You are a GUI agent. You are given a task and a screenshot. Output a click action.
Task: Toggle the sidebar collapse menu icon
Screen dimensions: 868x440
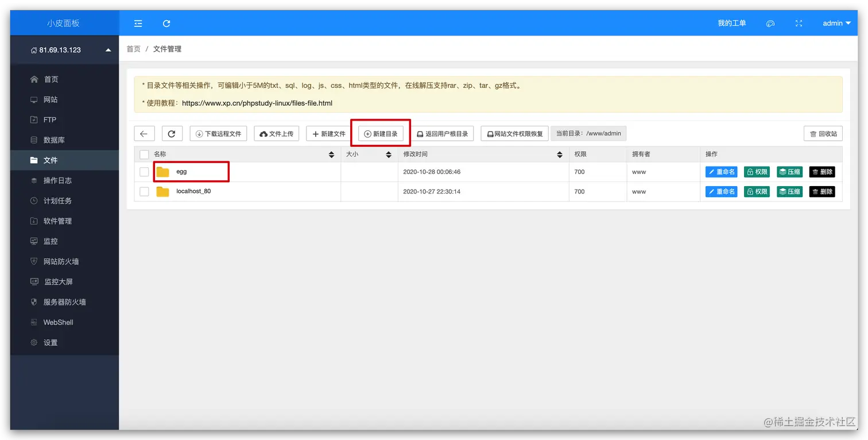138,24
